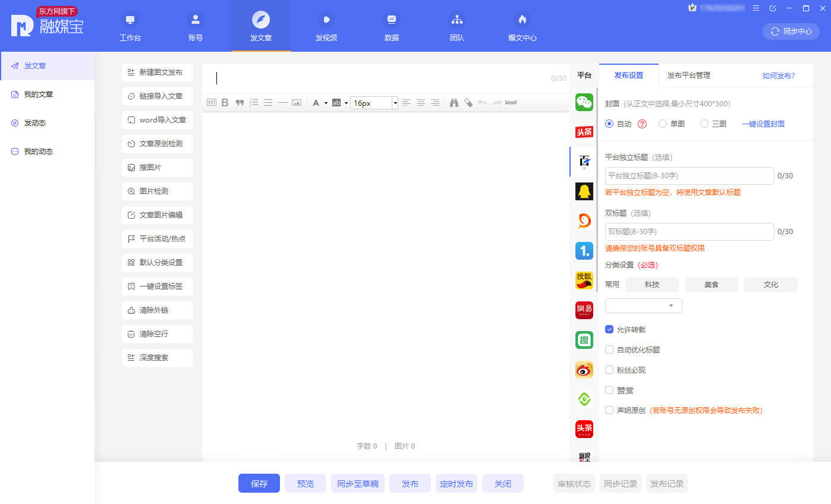Screen dimensions: 831x504
Task: Select the QQ penguin platform icon
Action: tap(584, 191)
